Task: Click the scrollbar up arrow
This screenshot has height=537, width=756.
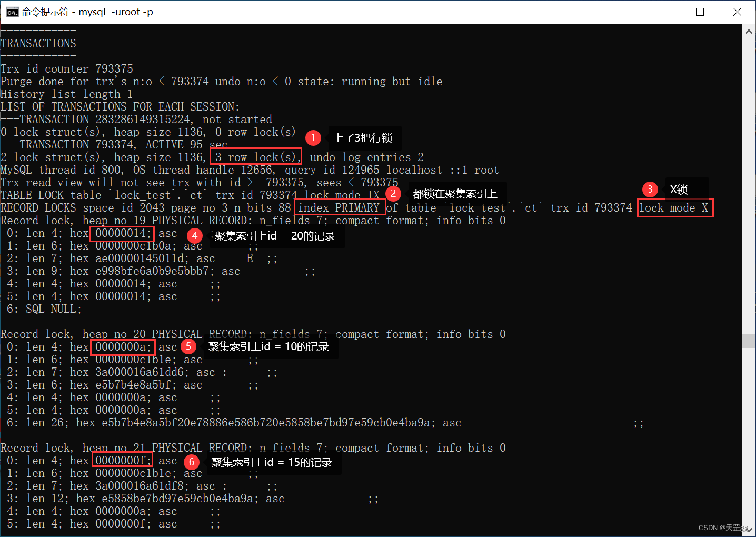Action: (x=749, y=31)
